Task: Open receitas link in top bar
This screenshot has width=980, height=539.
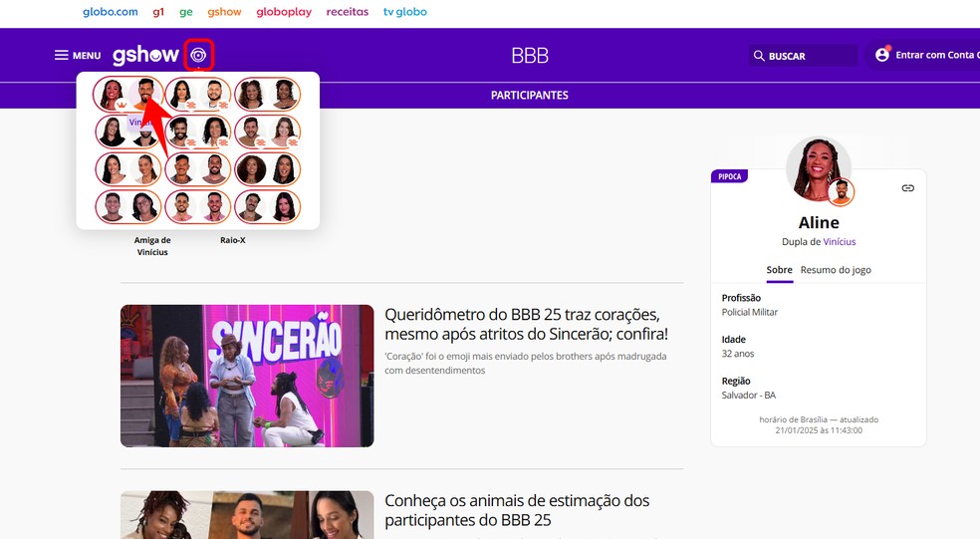Action: (x=348, y=12)
